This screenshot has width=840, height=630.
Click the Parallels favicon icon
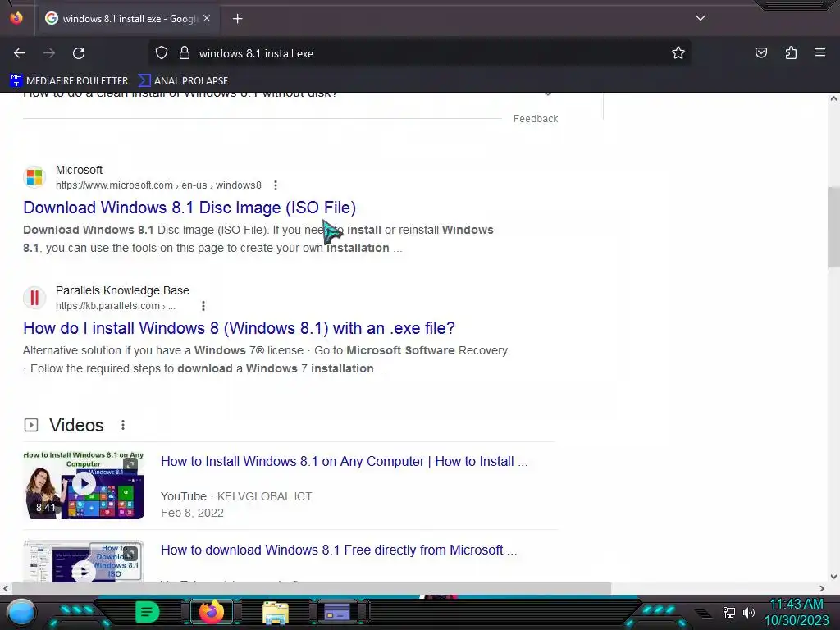click(34, 297)
